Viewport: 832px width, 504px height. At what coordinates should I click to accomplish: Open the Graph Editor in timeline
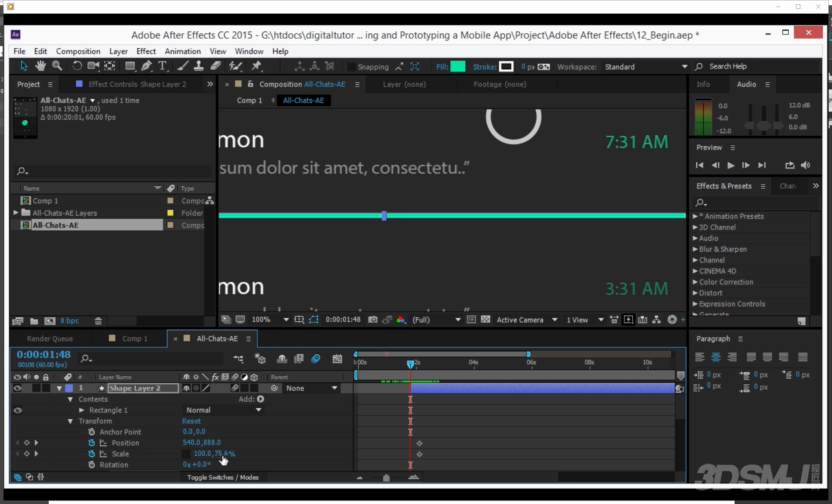(x=337, y=359)
